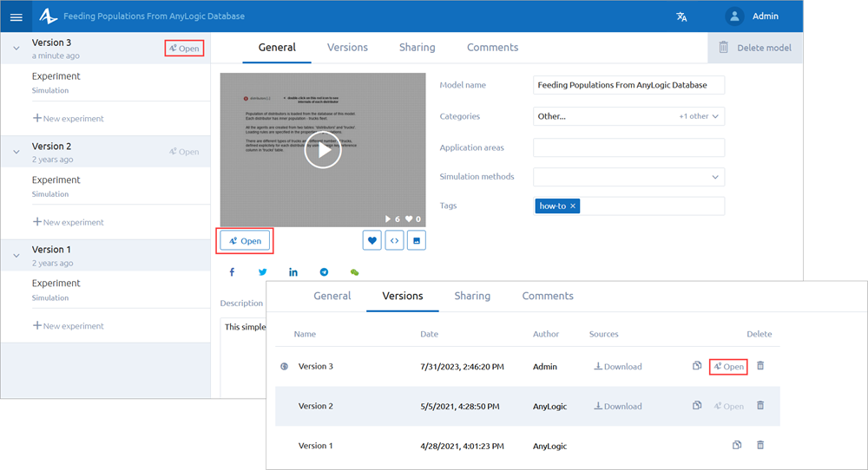Click Open button below preview
The image size is (868, 470).
coord(245,240)
